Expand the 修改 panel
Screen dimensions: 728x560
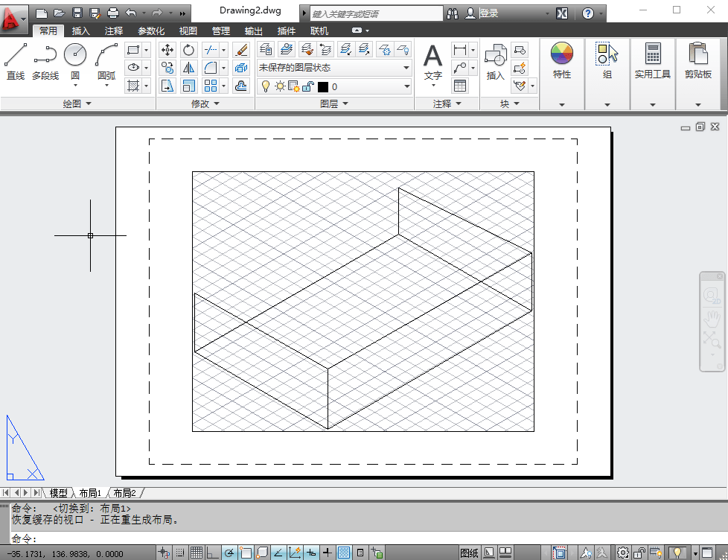point(205,104)
